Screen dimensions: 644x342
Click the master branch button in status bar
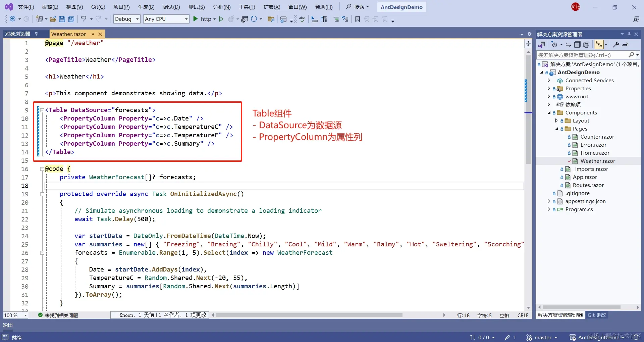(x=542, y=337)
